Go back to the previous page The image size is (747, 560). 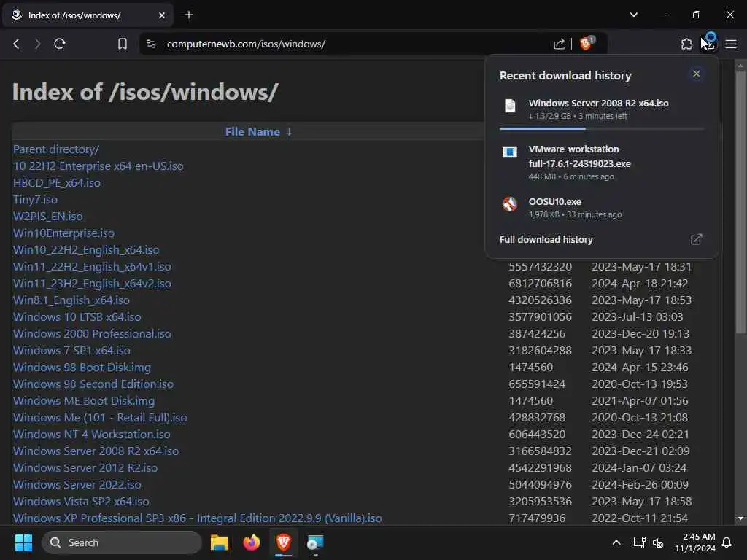(16, 44)
